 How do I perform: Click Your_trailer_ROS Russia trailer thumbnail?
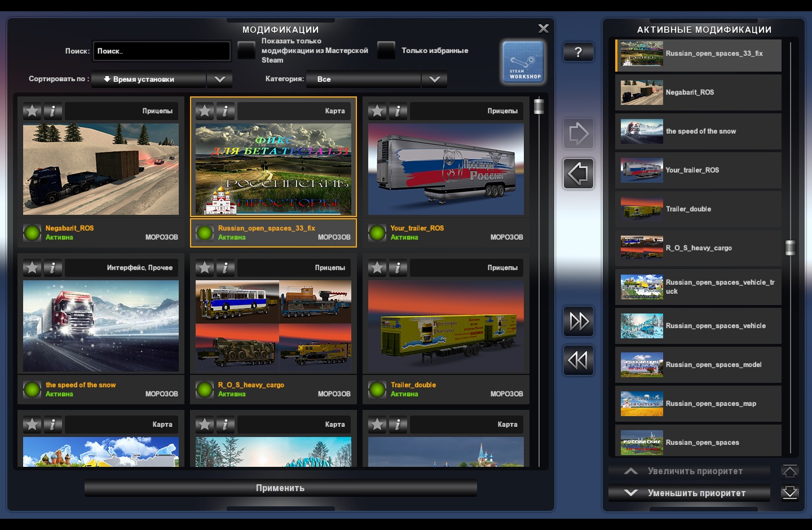pyautogui.click(x=446, y=169)
